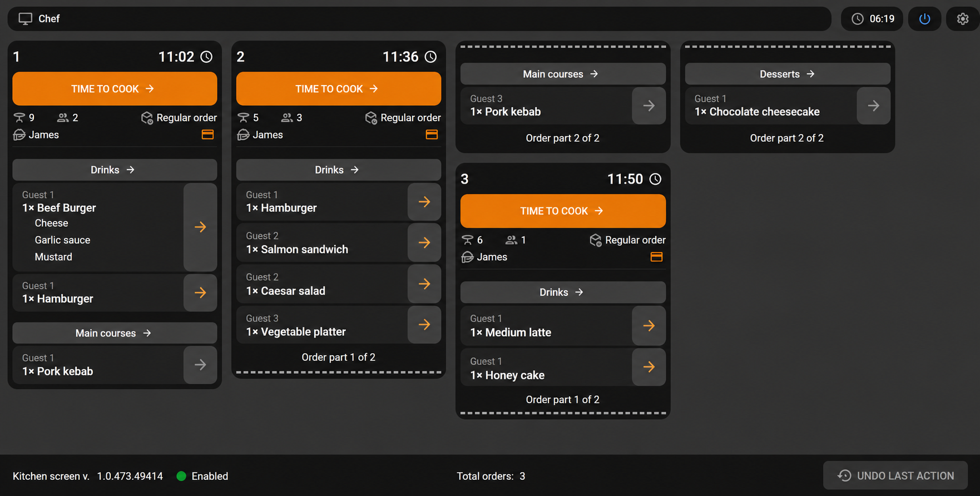Click the table icon on order 1

pyautogui.click(x=19, y=117)
